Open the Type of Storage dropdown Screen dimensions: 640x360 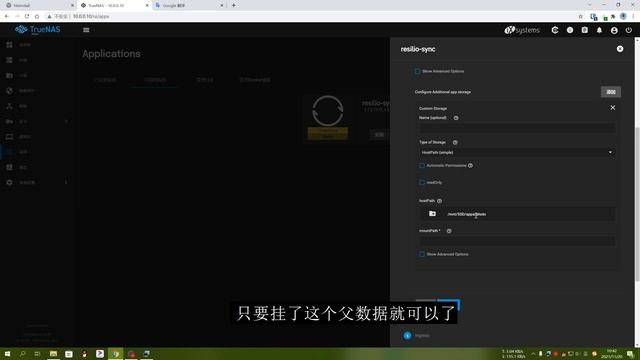click(x=517, y=152)
